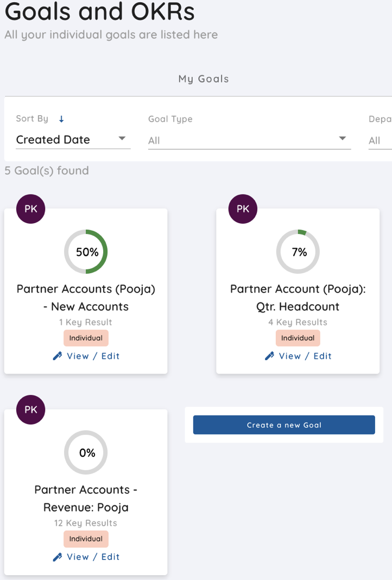Open the Partner Account (Pooja): Qtr. Headcount title
This screenshot has width=392, height=580.
[x=298, y=298]
